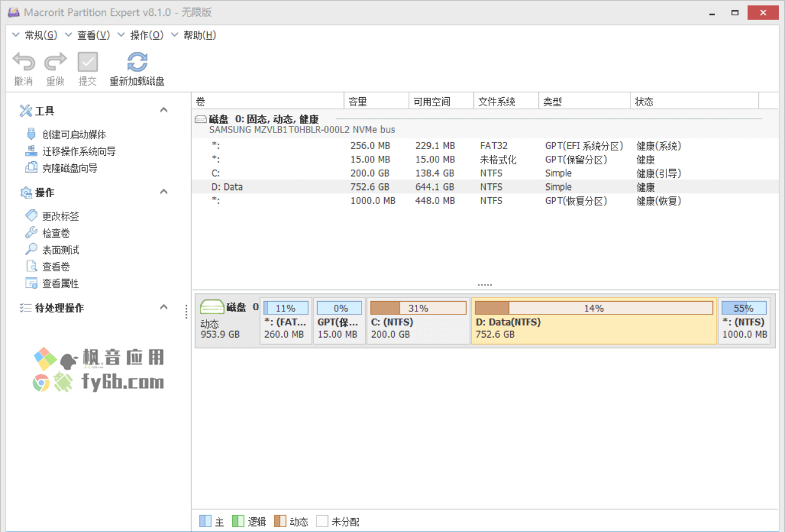Click the 表面测试 link

(60, 250)
